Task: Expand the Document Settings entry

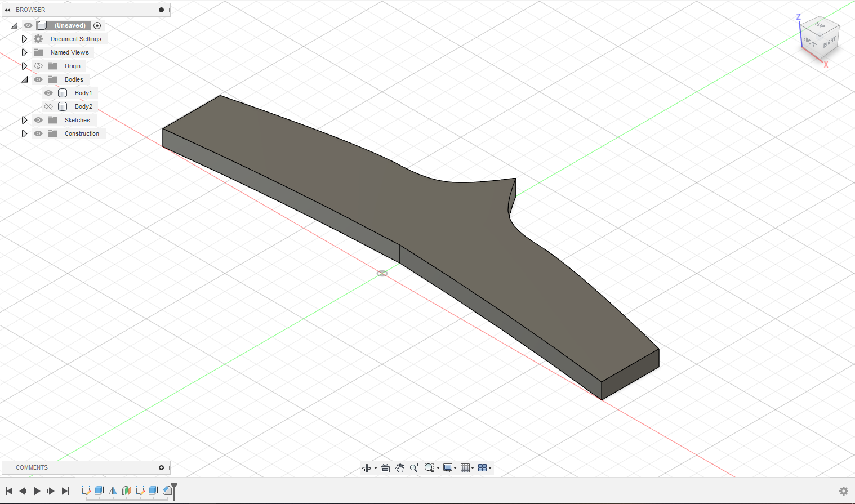Action: [24, 38]
